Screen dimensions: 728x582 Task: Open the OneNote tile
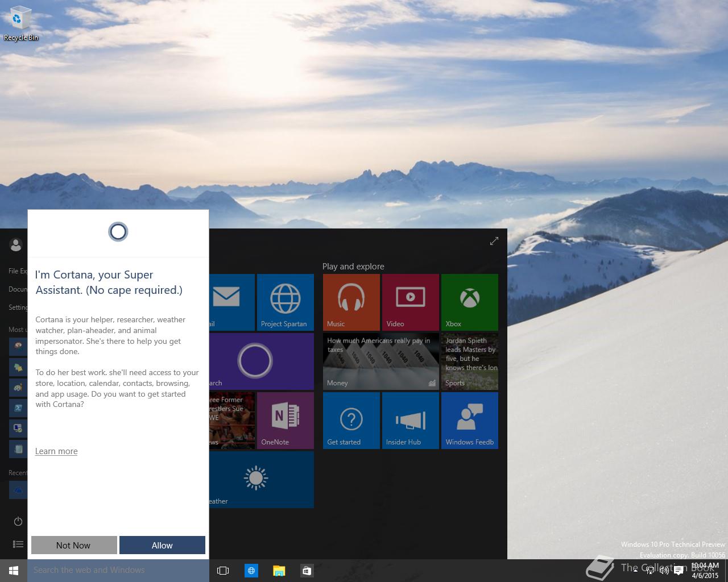286,421
